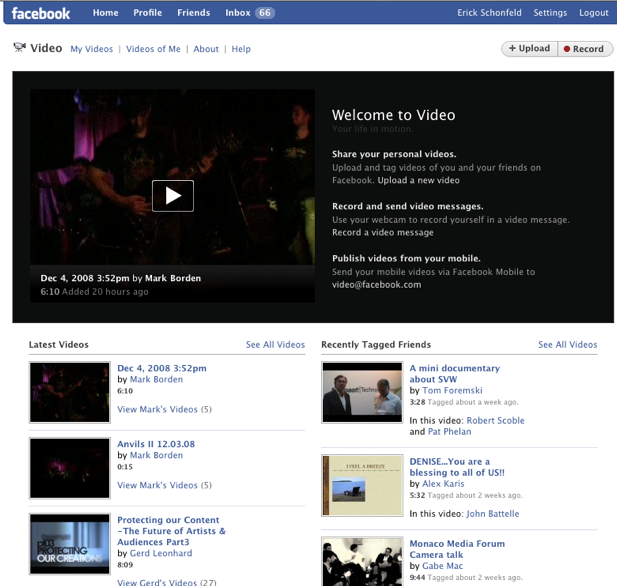The image size is (617, 586).
Task: Open the Settings link
Action: pos(550,13)
